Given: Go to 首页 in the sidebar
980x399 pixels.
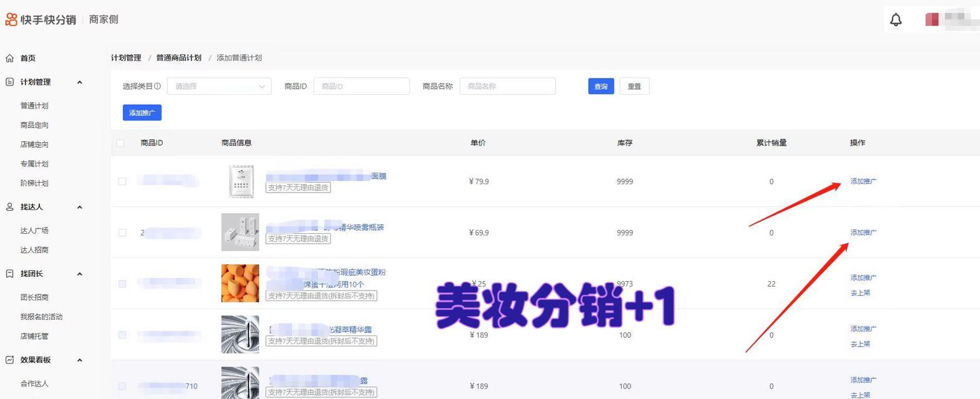Looking at the screenshot, I should tap(28, 58).
